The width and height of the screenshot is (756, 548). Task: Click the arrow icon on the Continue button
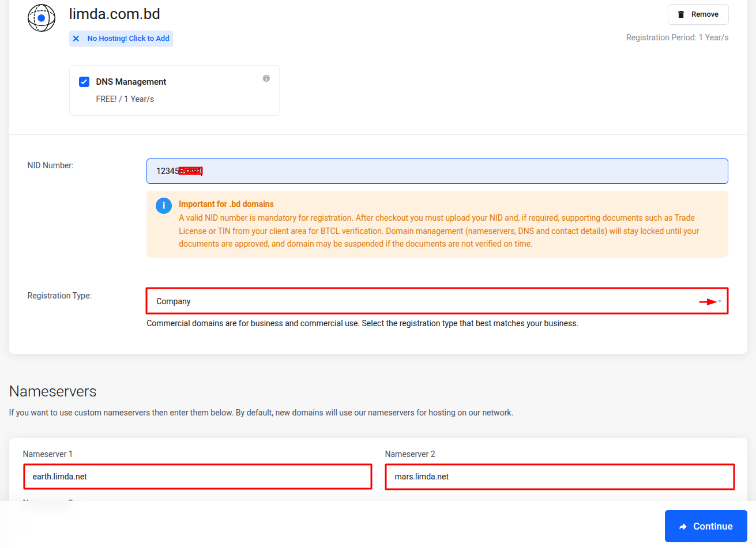click(683, 527)
